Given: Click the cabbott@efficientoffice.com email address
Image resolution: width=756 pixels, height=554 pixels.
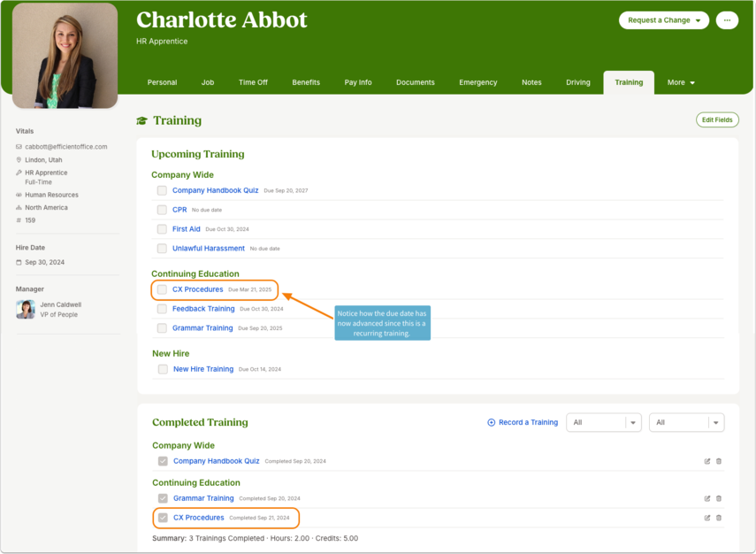Looking at the screenshot, I should (x=66, y=147).
